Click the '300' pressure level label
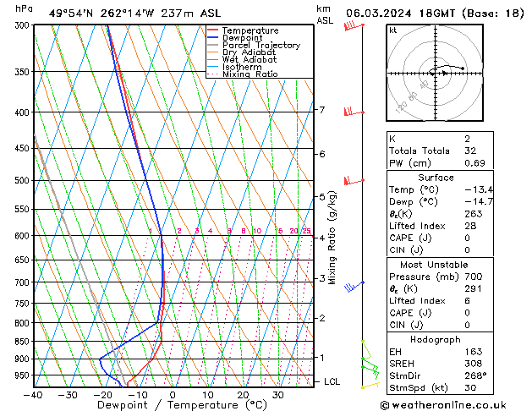532x411 pixels. pyautogui.click(x=24, y=25)
